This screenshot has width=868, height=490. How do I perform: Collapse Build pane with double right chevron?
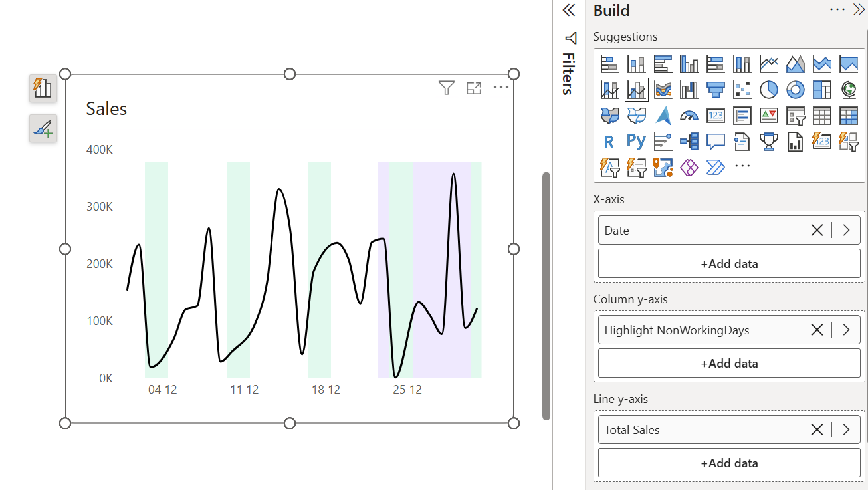pos(858,10)
